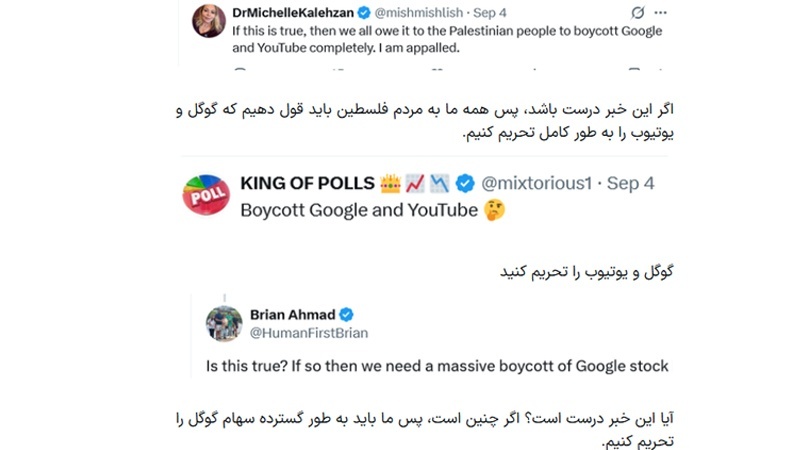
Task: Click the Grok icon on Michelle's tweet
Action: click(639, 12)
